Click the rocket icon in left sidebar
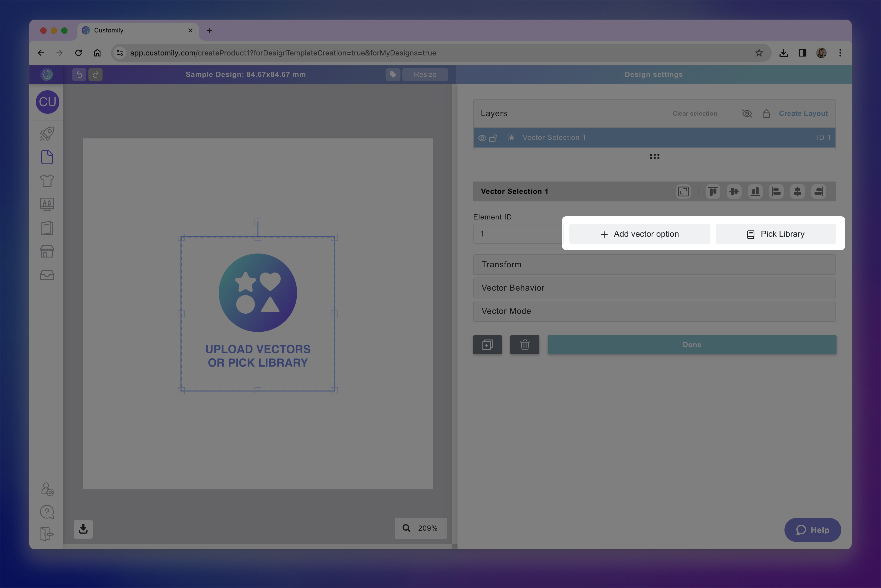Screen dimensions: 881x588 [47, 134]
